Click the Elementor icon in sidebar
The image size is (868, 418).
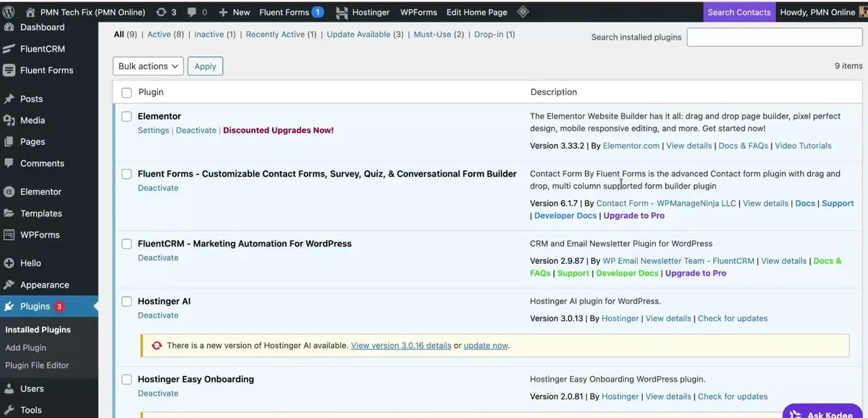9,192
